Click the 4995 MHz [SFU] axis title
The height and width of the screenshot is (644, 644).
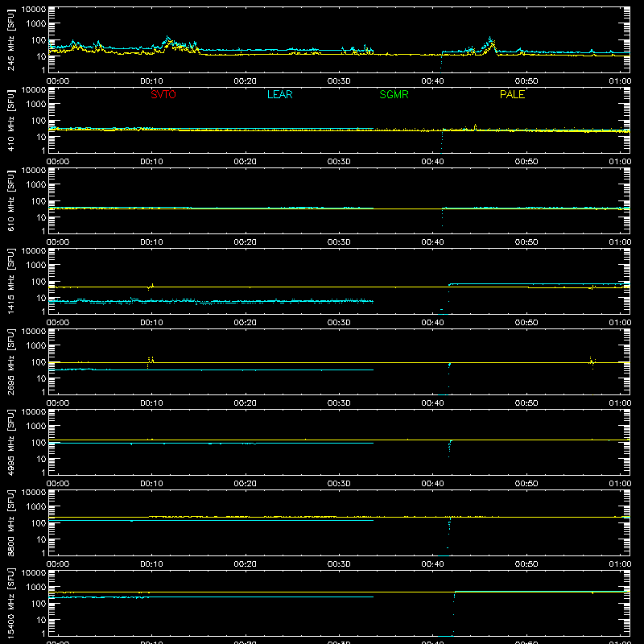10,442
